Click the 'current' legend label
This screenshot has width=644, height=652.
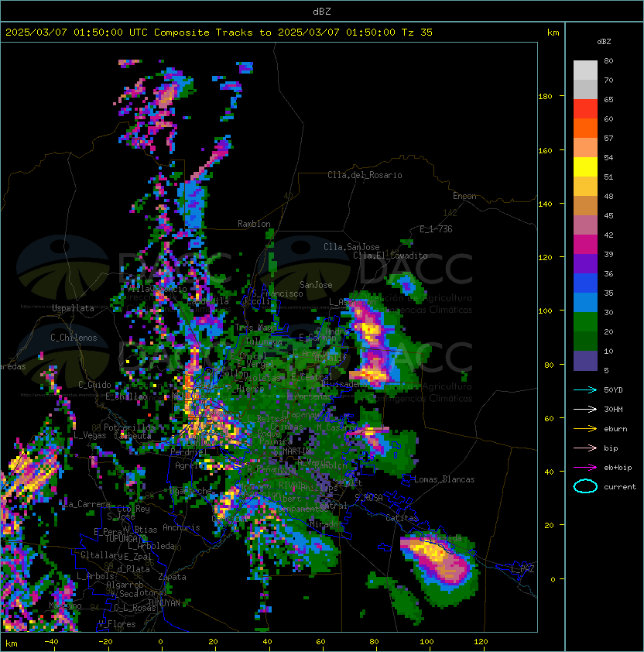(620, 487)
